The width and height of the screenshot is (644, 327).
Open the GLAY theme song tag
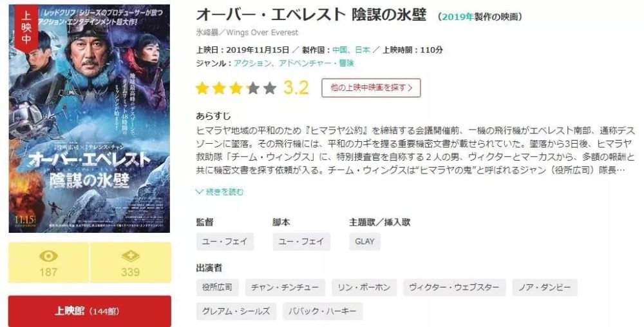(365, 241)
